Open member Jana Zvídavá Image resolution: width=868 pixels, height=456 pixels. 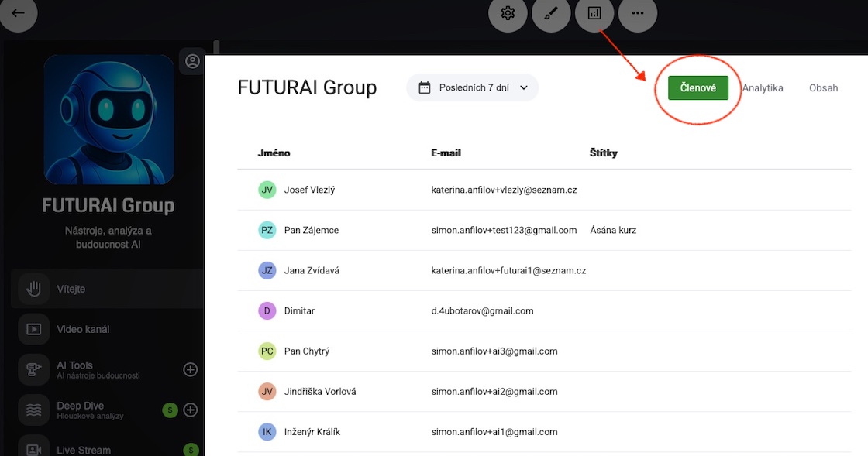[x=312, y=270]
